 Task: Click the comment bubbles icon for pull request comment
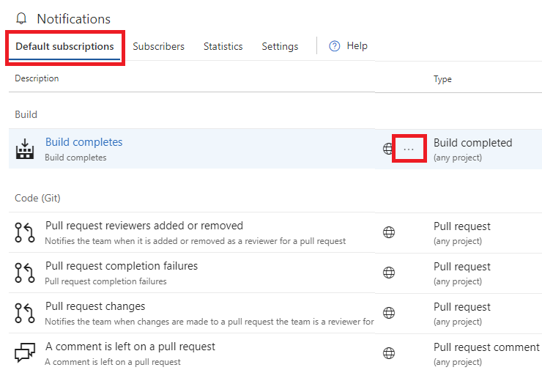pos(25,352)
